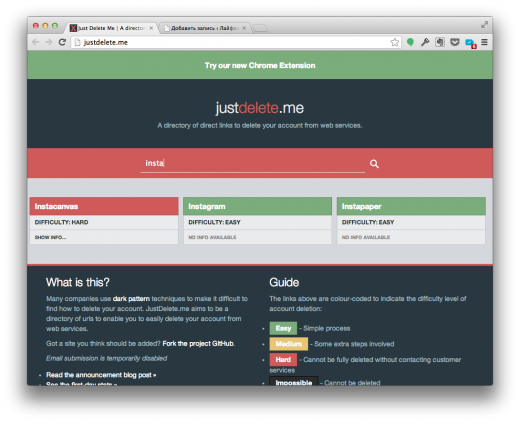Click the search field containing insta
Viewport: 520px width, 423px height.
[x=253, y=163]
